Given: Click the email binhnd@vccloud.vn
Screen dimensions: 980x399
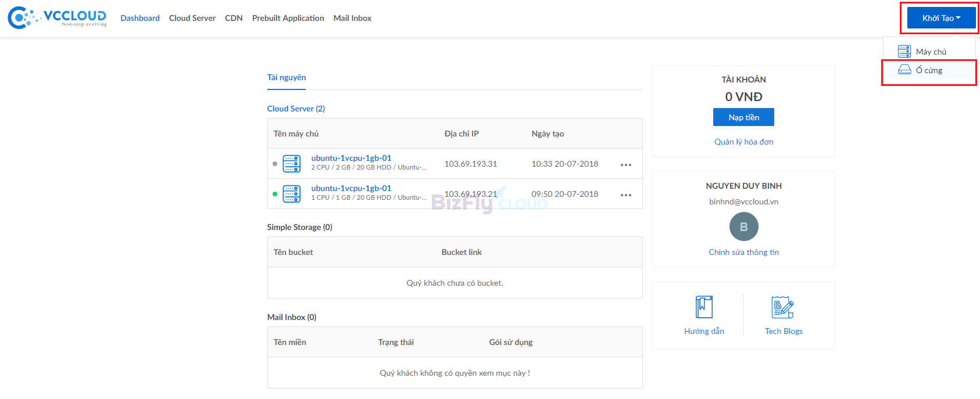Looking at the screenshot, I should [743, 202].
